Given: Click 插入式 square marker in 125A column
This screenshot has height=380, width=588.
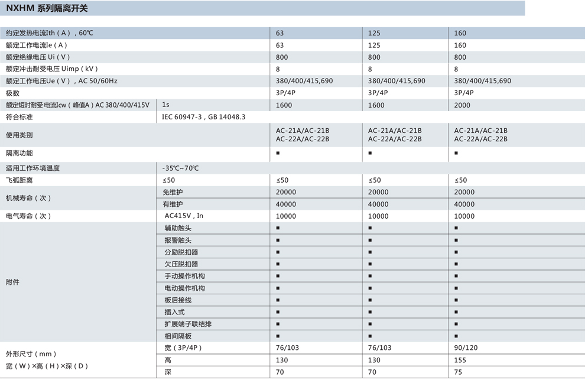Looking at the screenshot, I should click(x=370, y=312).
